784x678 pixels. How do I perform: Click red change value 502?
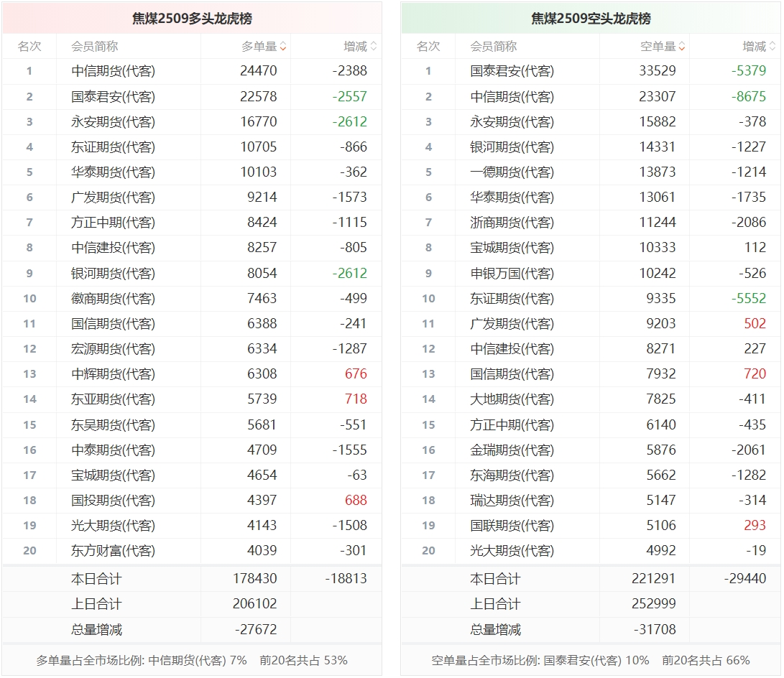(x=755, y=324)
